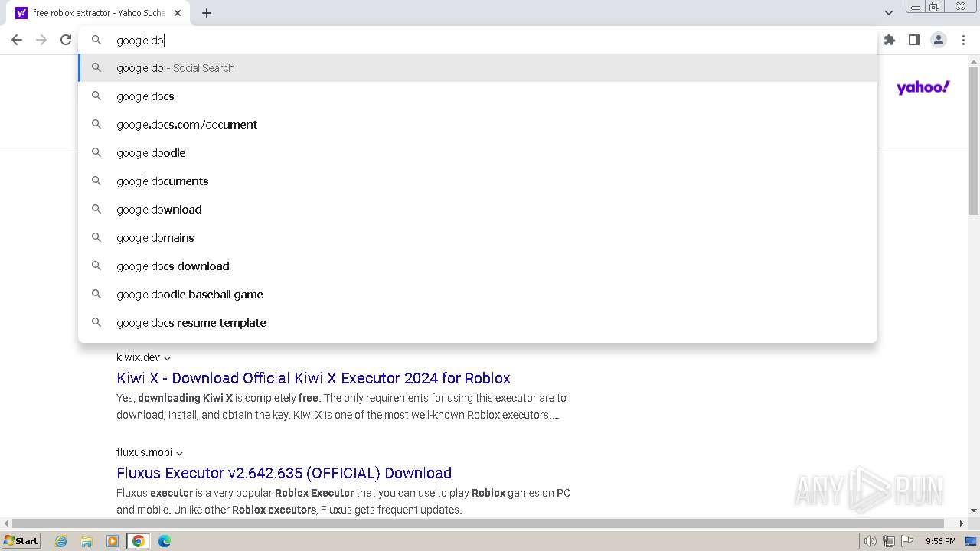Choose 'google documents' suggestion
980x551 pixels.
pyautogui.click(x=478, y=181)
